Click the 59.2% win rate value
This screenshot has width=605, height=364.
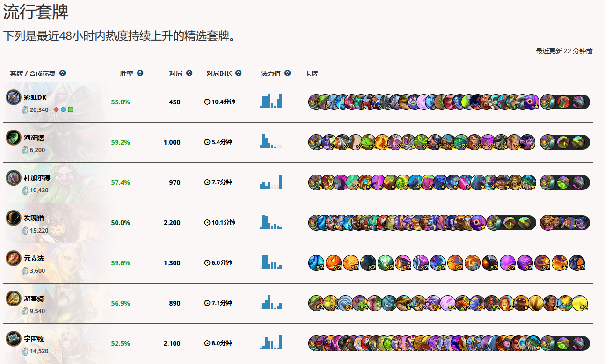click(120, 142)
